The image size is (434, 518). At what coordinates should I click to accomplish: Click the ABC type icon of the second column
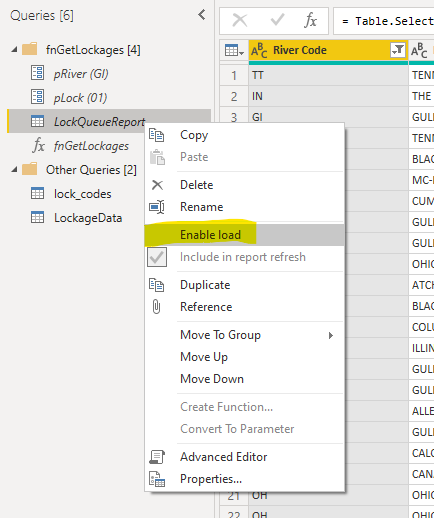coord(419,50)
